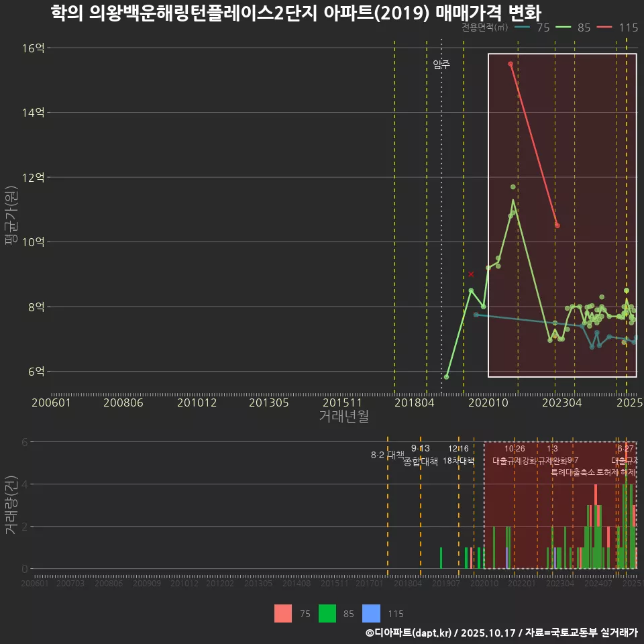The image size is (644, 644).
Task: Click the 입주 move-in marker on the chart
Action: [441, 66]
